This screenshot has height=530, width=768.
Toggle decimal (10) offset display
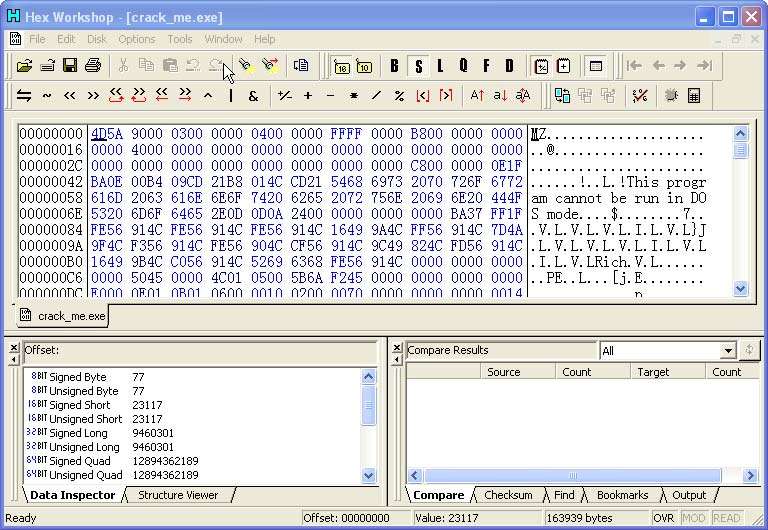click(364, 66)
